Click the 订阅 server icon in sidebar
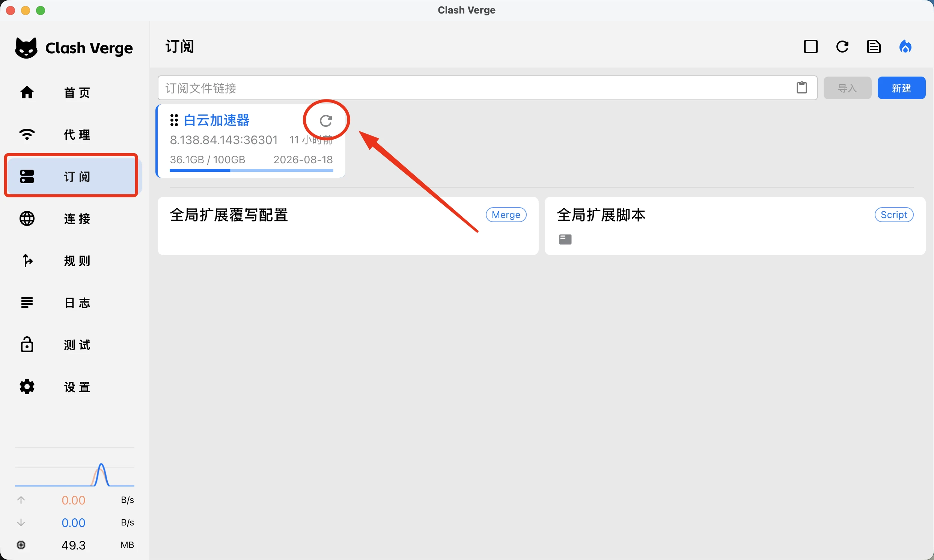Viewport: 934px width, 560px height. tap(27, 177)
